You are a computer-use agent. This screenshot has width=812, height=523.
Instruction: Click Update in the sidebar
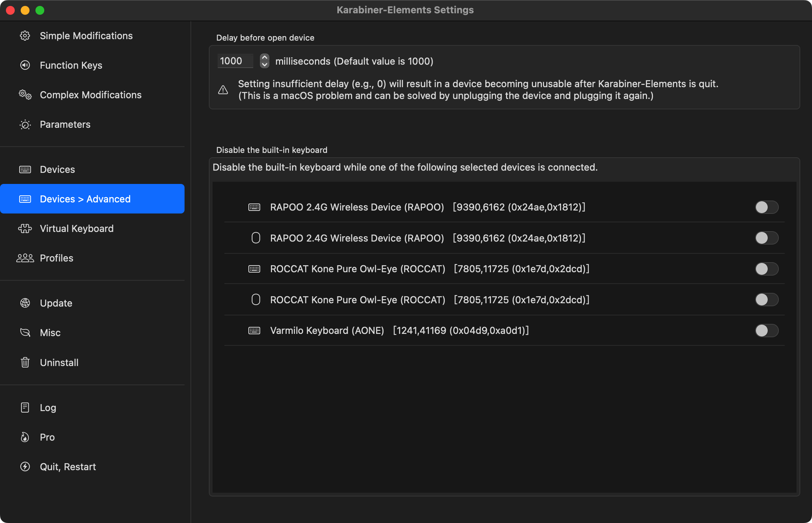coord(55,302)
